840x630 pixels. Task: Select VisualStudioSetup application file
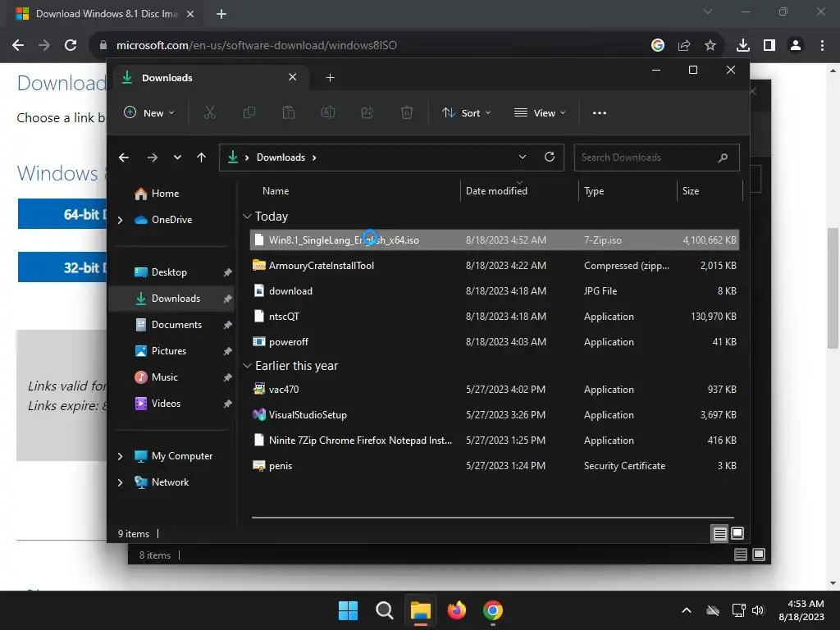[x=495, y=415]
